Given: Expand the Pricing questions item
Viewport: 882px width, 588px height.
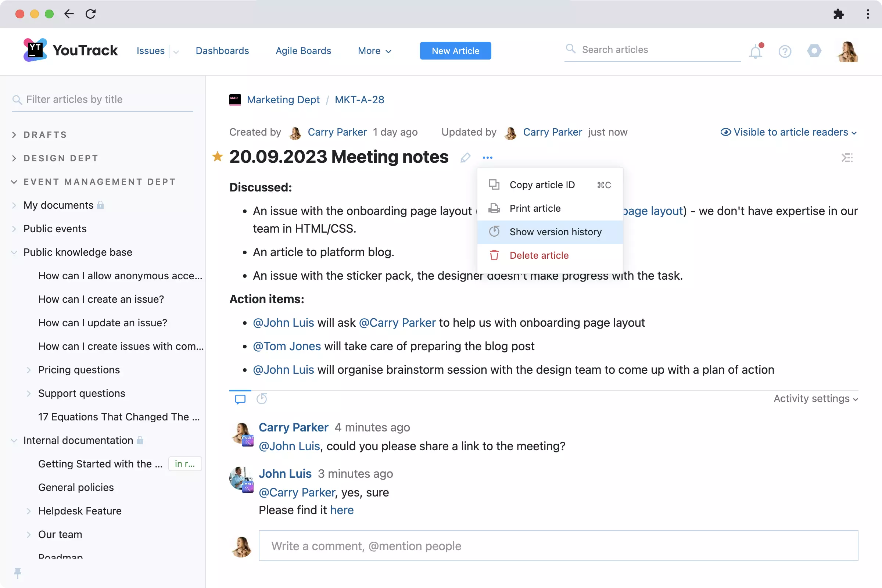Looking at the screenshot, I should point(29,370).
